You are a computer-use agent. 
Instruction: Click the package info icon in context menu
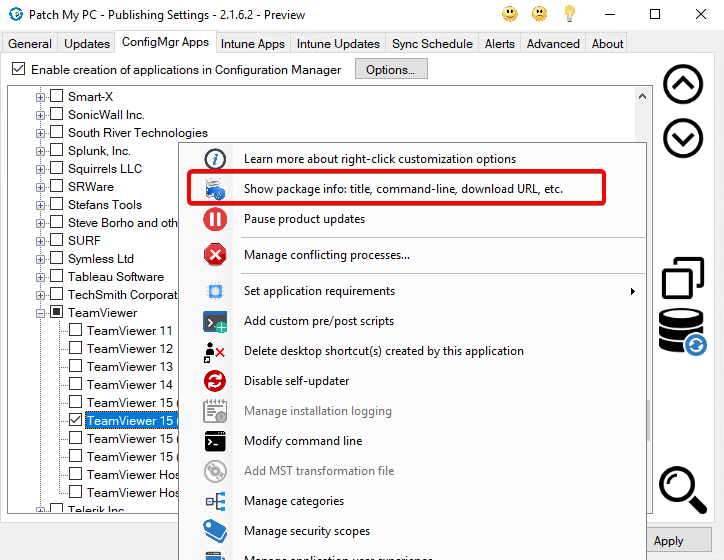pyautogui.click(x=215, y=189)
